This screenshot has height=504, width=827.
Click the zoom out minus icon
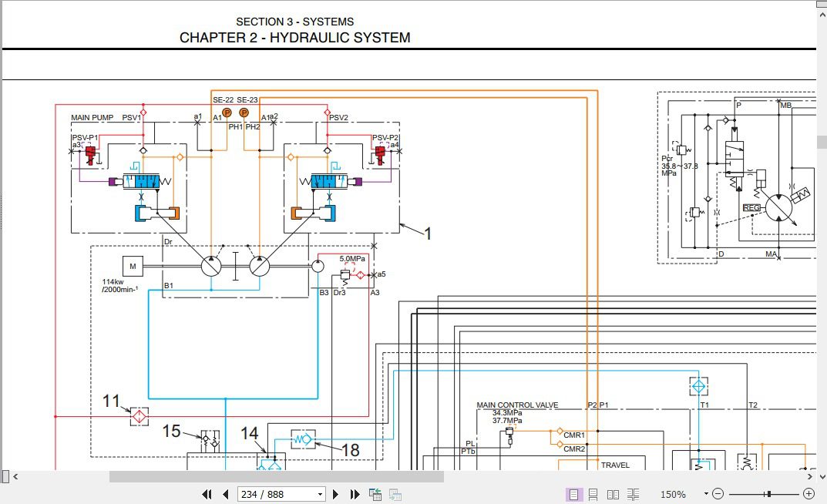coord(718,494)
